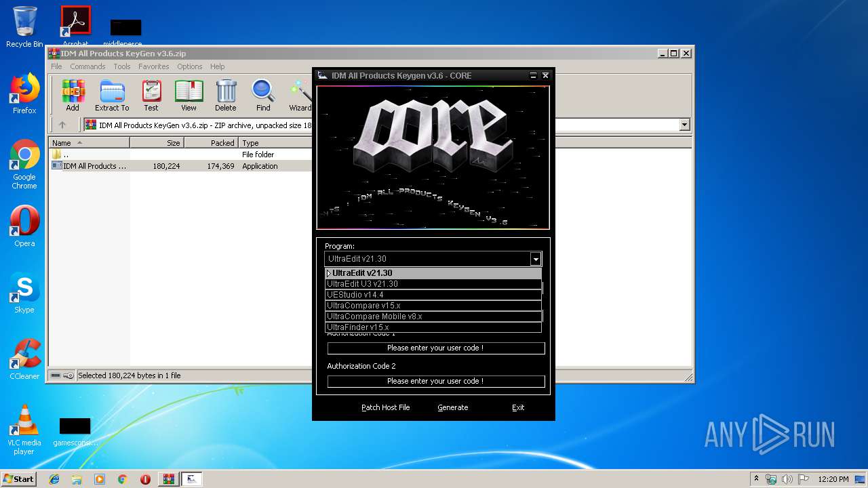Select the Acrobat desktop shortcut
The image size is (868, 488).
pyautogui.click(x=76, y=26)
